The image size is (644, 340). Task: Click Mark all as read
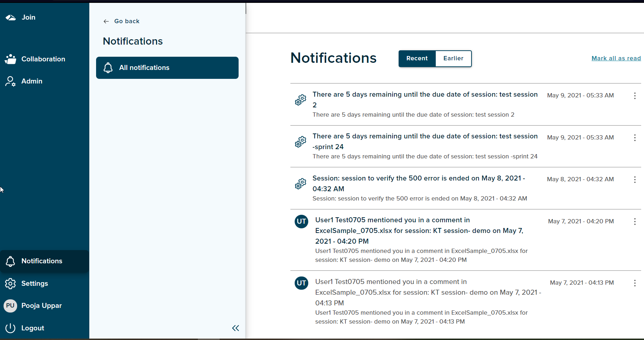[616, 58]
